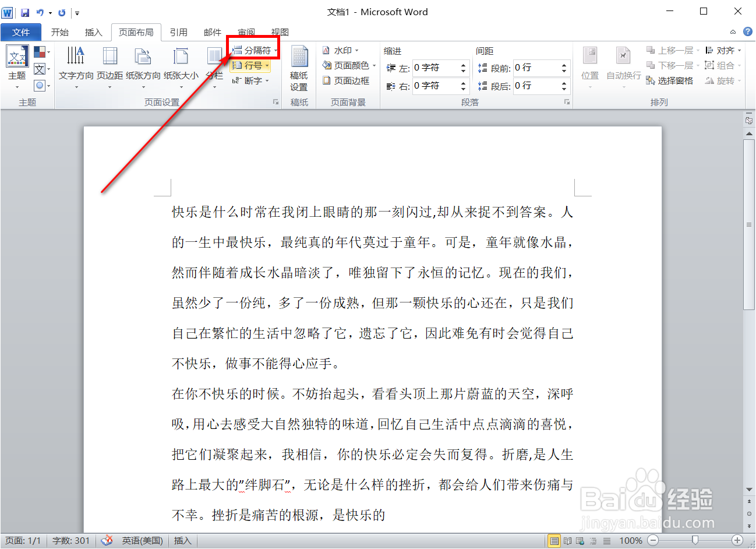Launch the 段落 dialog via corner launcher
Image resolution: width=756 pixels, height=549 pixels.
click(x=567, y=103)
